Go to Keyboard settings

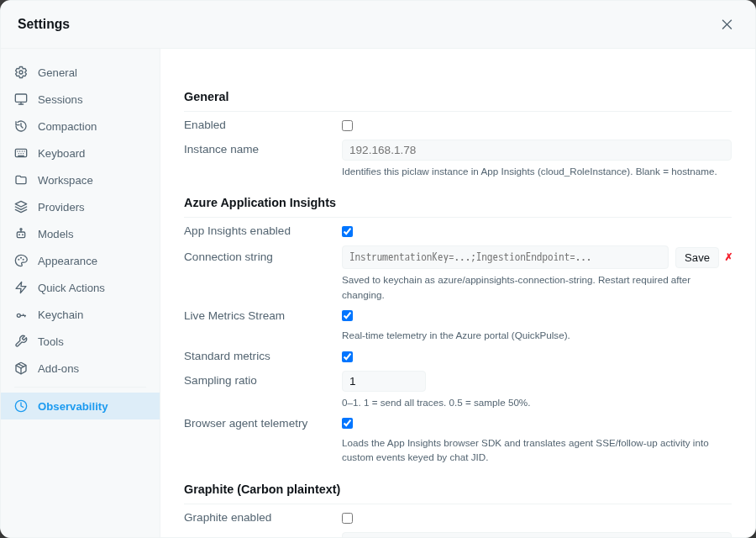click(x=80, y=154)
